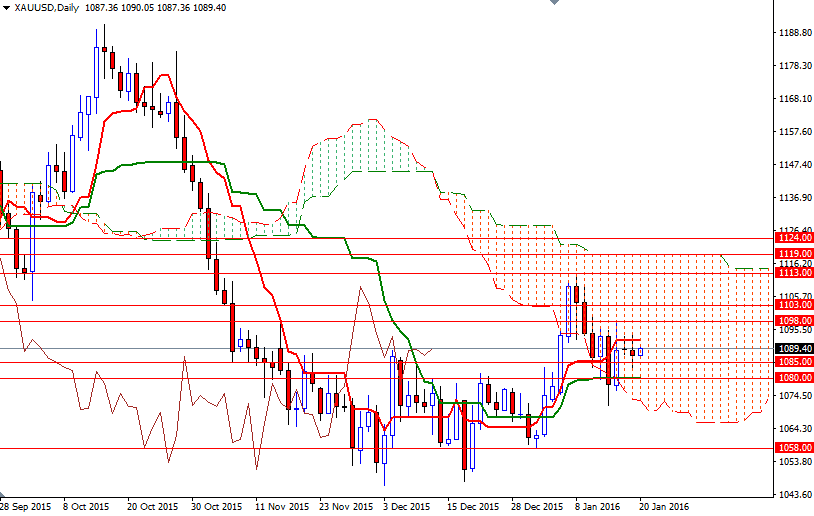
Task: Click the 1043.60 price scale value
Action: tap(794, 495)
